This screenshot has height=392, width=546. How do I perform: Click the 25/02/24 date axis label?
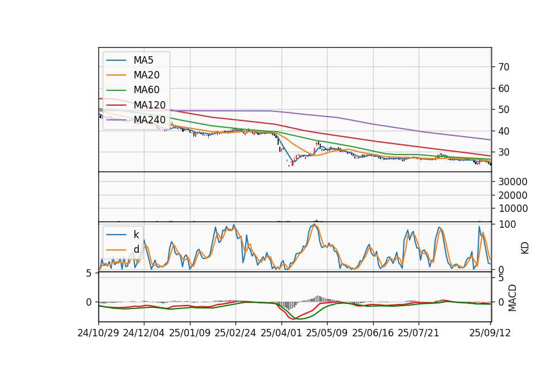pyautogui.click(x=235, y=333)
